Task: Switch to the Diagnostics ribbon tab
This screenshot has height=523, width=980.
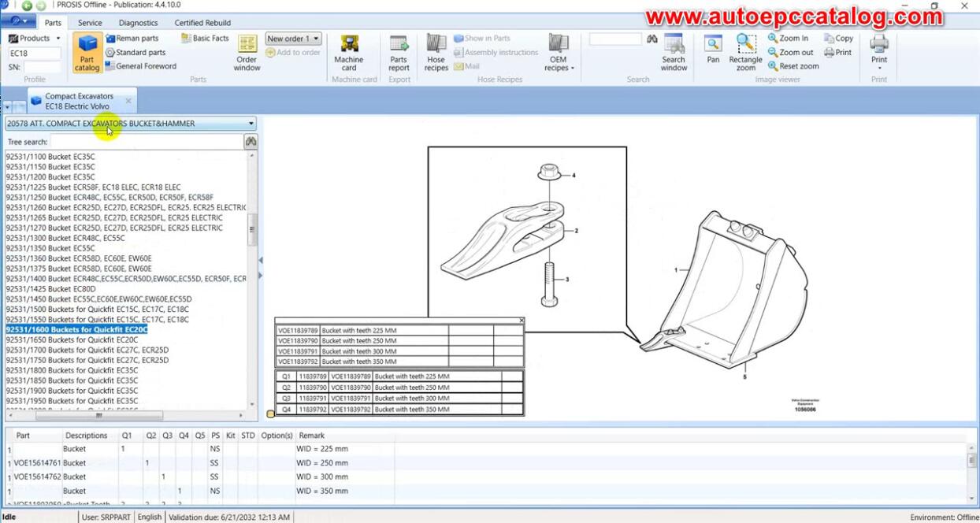Action: [x=138, y=23]
